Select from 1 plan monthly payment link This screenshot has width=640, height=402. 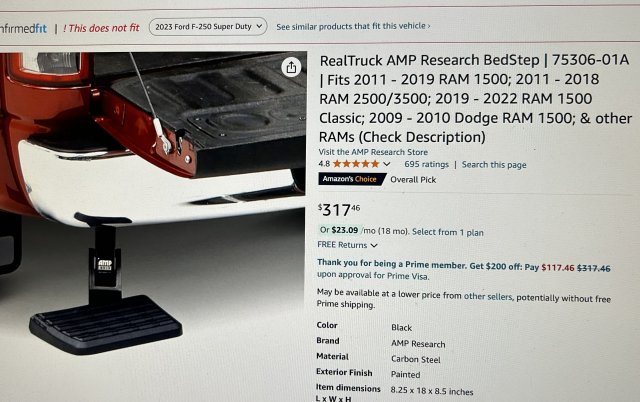pos(448,232)
